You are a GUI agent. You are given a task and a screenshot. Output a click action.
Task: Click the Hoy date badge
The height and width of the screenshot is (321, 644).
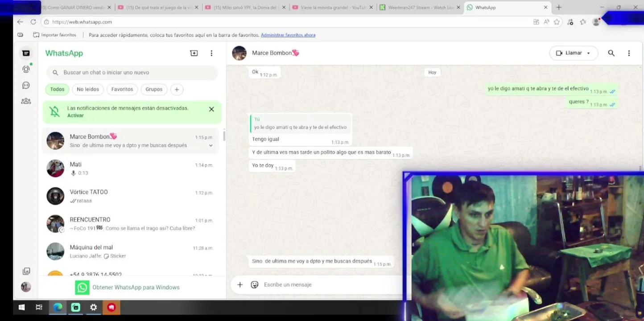(432, 72)
